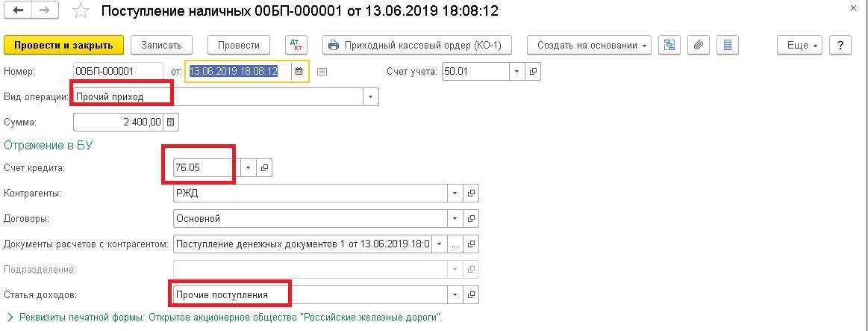Click the Номер field 00БП-000001

[118, 71]
